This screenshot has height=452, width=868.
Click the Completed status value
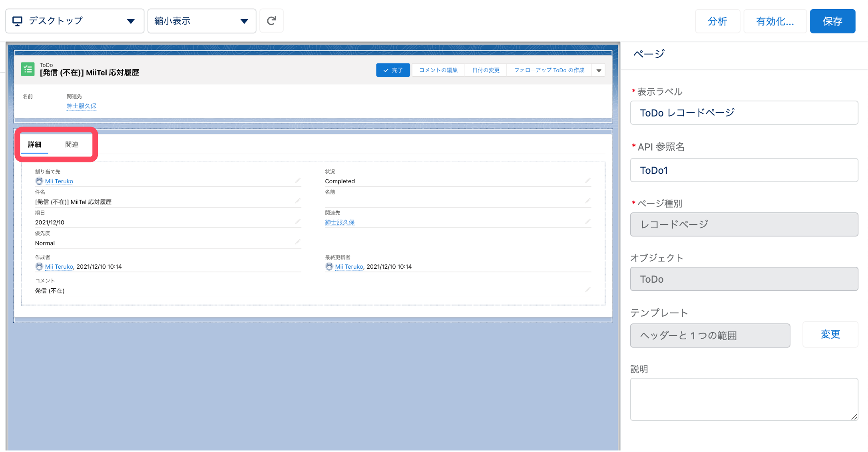tap(340, 181)
